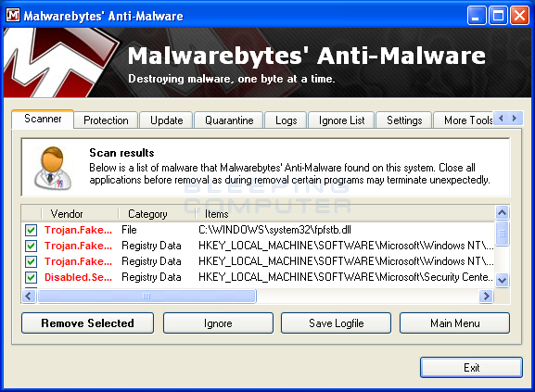Click the Malwarebytes title bar logo icon
The height and width of the screenshot is (392, 535).
tap(13, 15)
